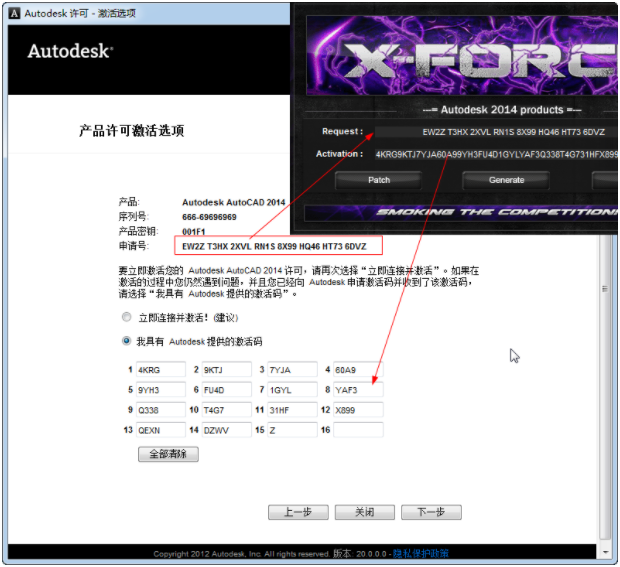Click the 下一步 next step button
Screen dimensions: 620x567
(x=431, y=512)
